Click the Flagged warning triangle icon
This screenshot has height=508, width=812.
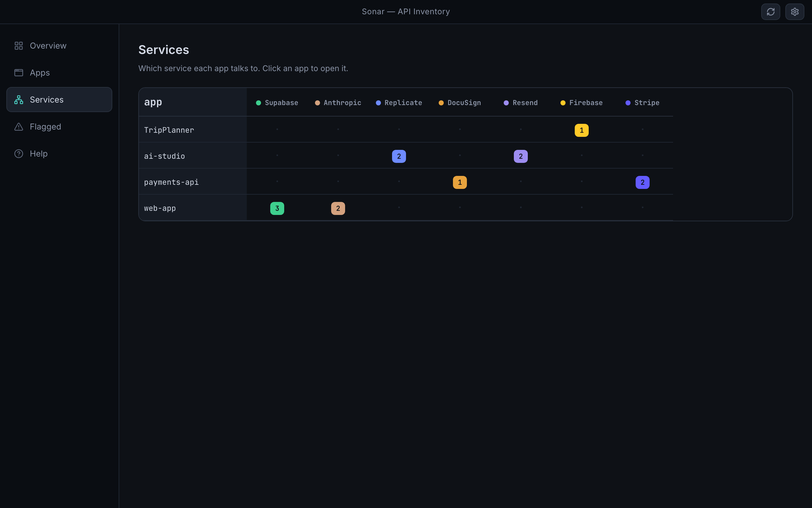point(19,127)
